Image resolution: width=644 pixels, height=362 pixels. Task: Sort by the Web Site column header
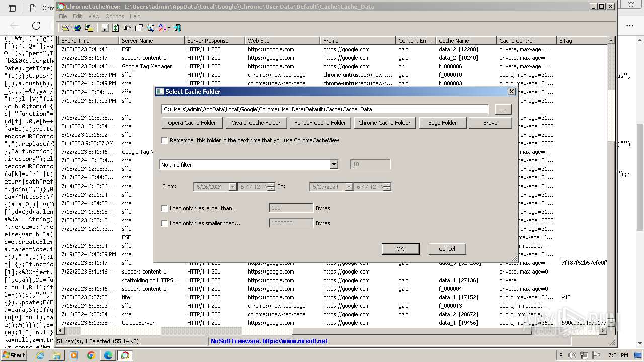point(282,41)
